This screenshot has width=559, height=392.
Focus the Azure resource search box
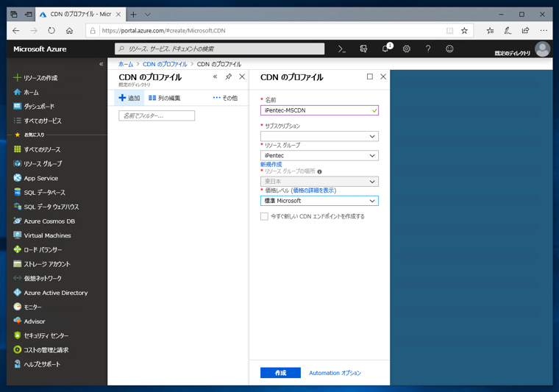point(220,49)
